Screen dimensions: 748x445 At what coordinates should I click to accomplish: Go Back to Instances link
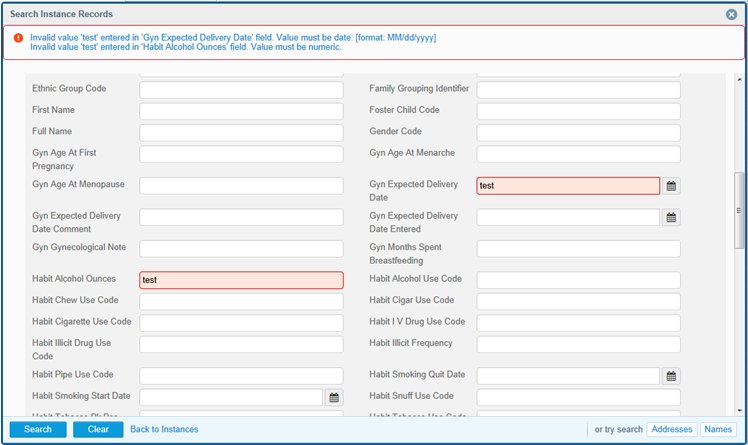164,429
